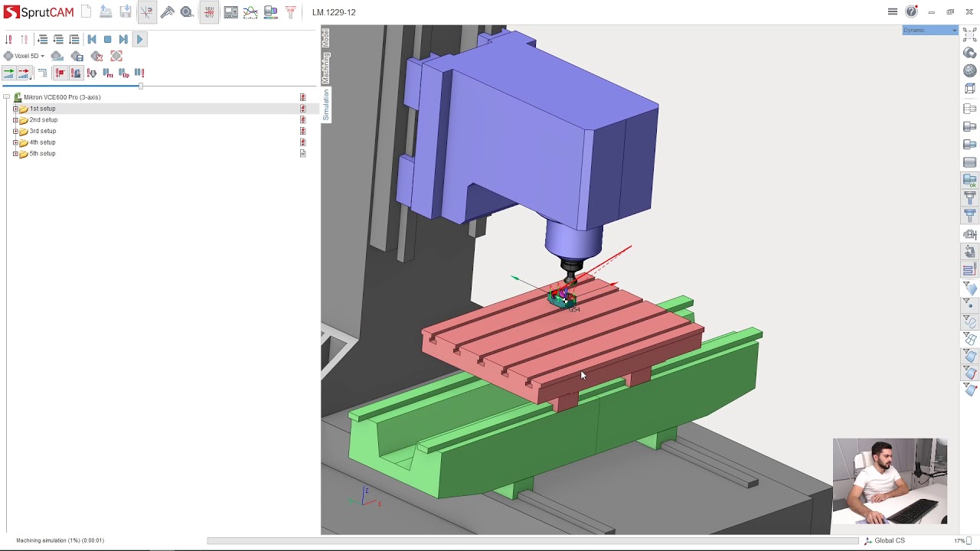Toggle the snap magnet tool
The height and width of the screenshot is (551, 980).
coord(146,12)
